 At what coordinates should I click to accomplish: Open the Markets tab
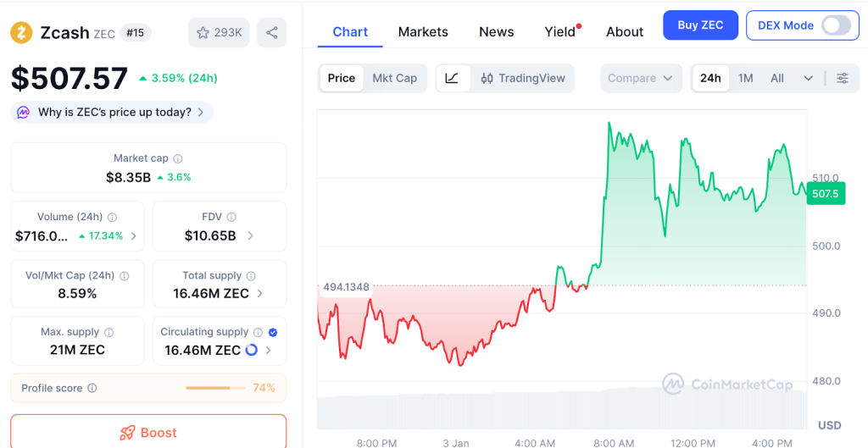[x=423, y=31]
